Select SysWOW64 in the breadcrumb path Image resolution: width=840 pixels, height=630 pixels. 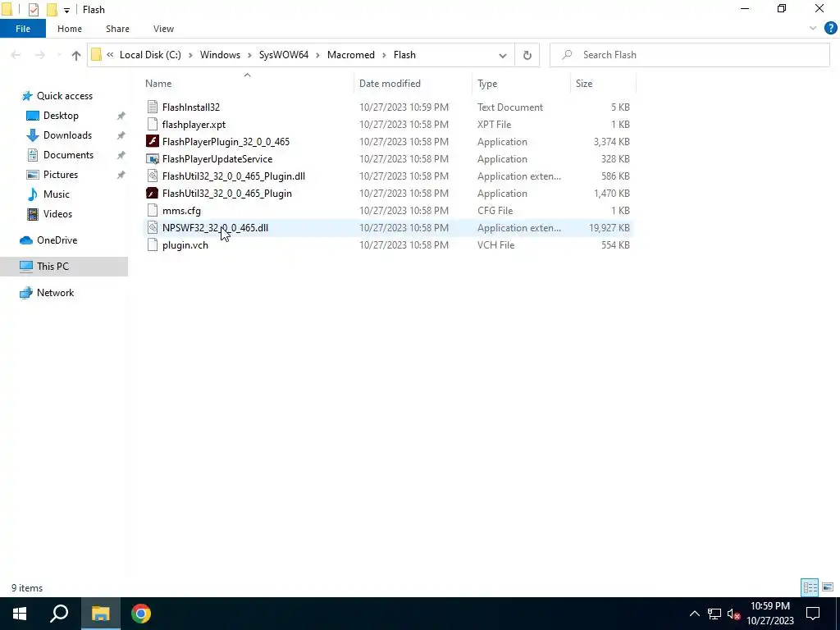click(283, 55)
